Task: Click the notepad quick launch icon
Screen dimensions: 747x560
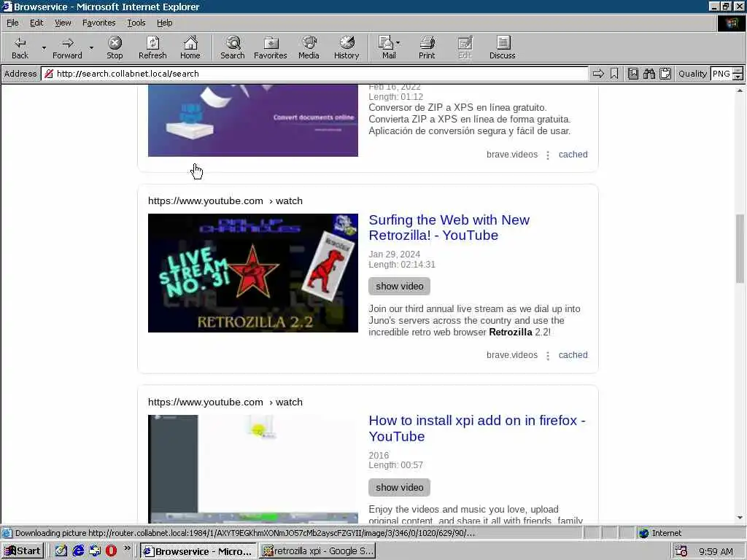Action: coord(61,551)
